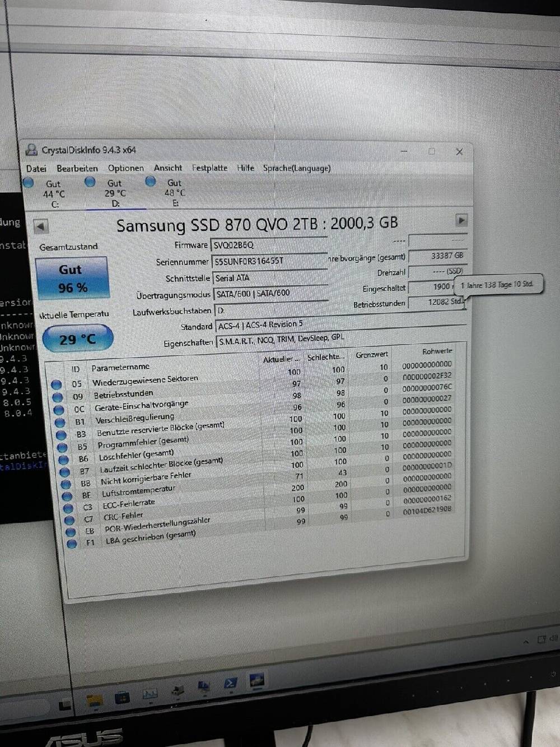The width and height of the screenshot is (560, 747).
Task: Click the Eingeschaltet count field 1900
Action: 431,286
